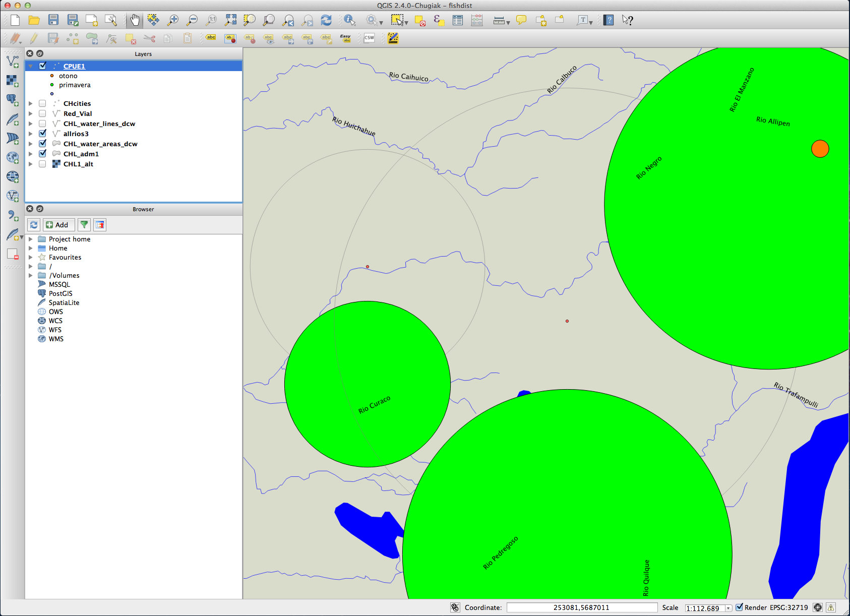Expand the CHL1_alt layer entry
This screenshot has height=616, width=850.
[31, 164]
